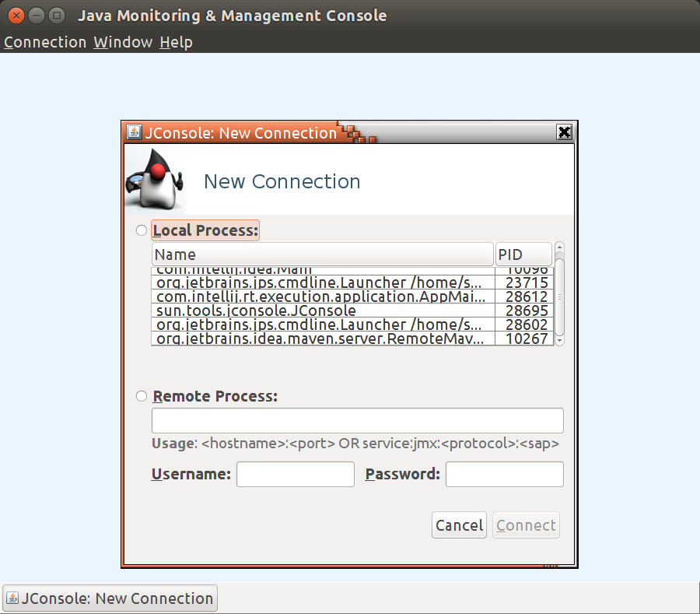Select the Local Process radio button
The height and width of the screenshot is (614, 700).
coord(142,230)
